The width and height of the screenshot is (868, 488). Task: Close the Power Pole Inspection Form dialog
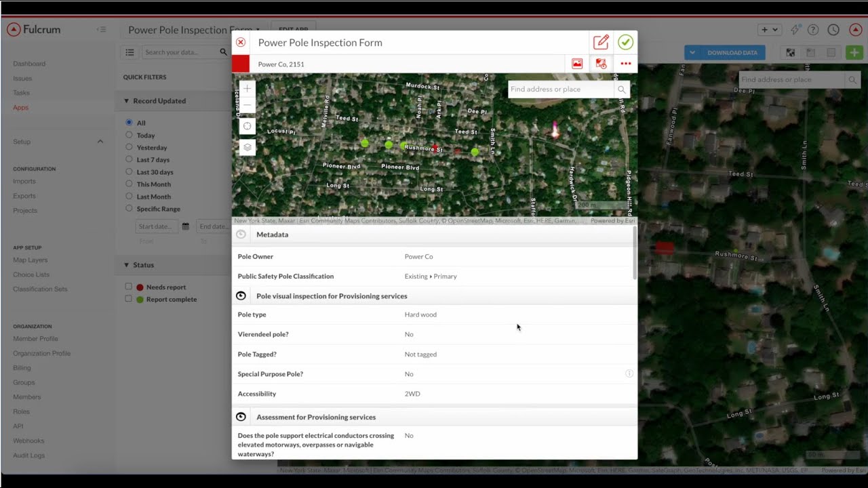click(241, 42)
